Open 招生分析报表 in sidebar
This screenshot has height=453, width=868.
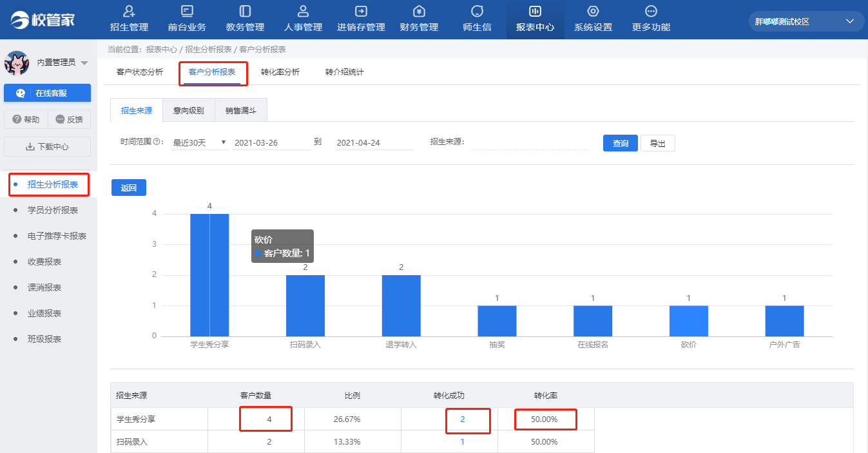point(53,185)
